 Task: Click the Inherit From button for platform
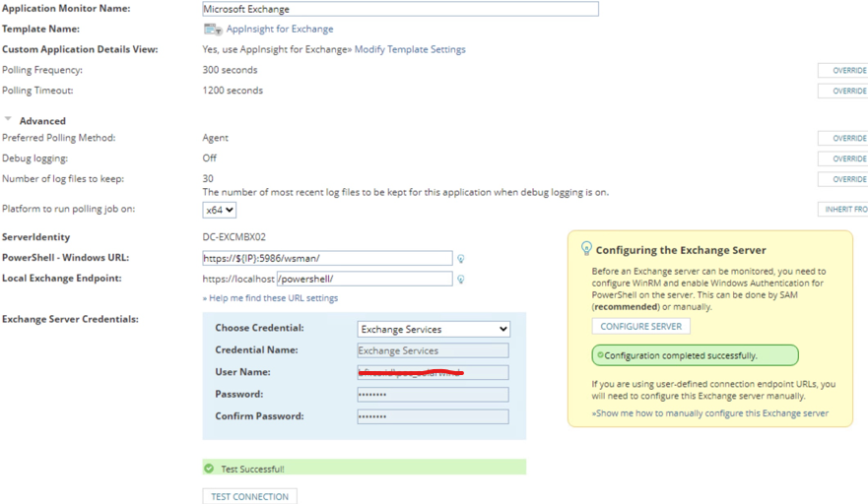(843, 209)
